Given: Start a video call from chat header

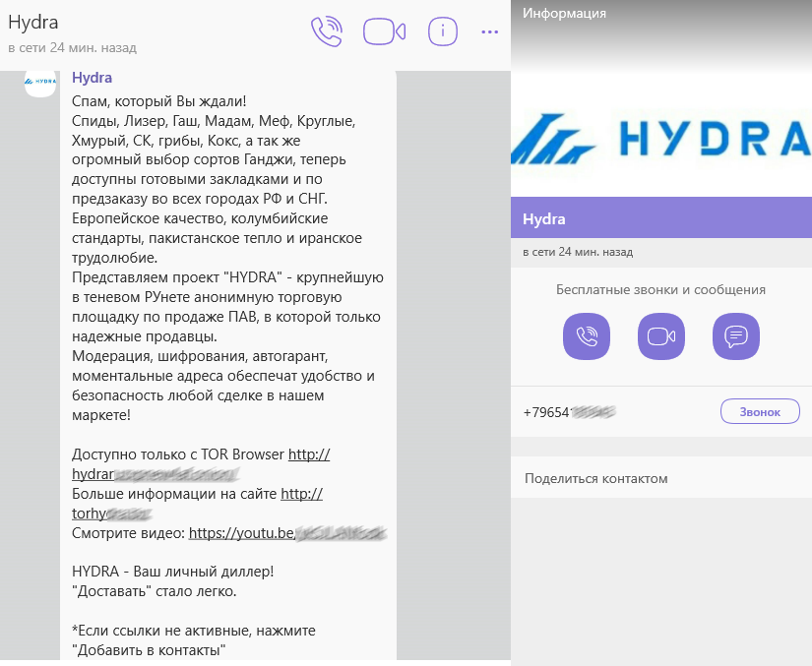Looking at the screenshot, I should (384, 31).
